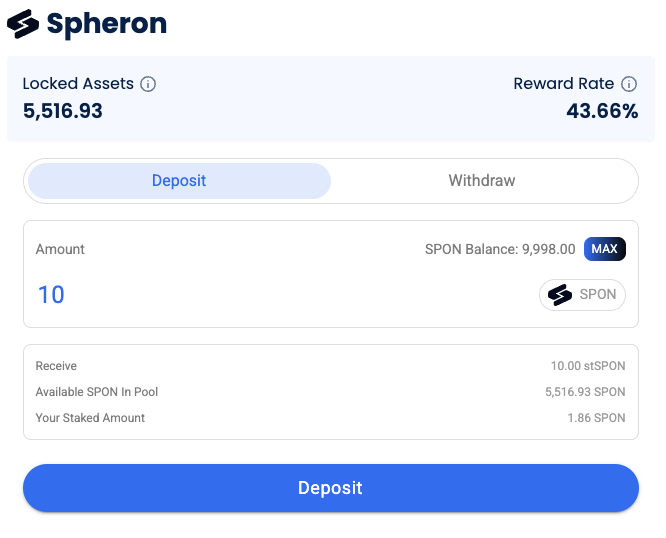The width and height of the screenshot is (666, 538).
Task: Switch to the Deposit tab
Action: click(x=179, y=181)
